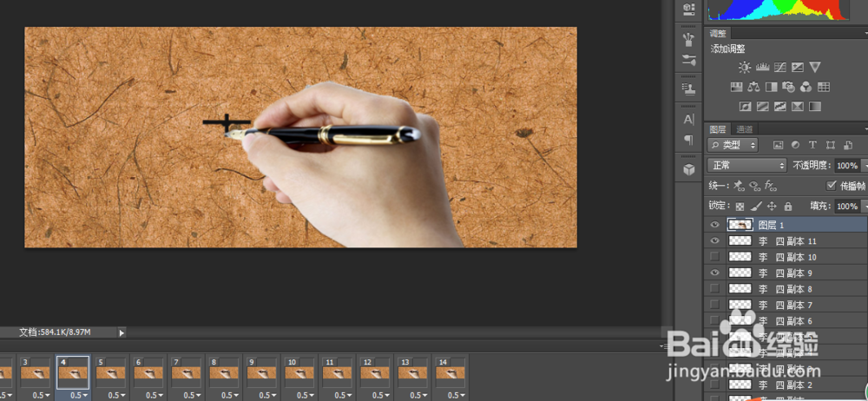Screen dimensions: 868x401
Task: Add a Black & White adjustment
Action: (x=771, y=87)
